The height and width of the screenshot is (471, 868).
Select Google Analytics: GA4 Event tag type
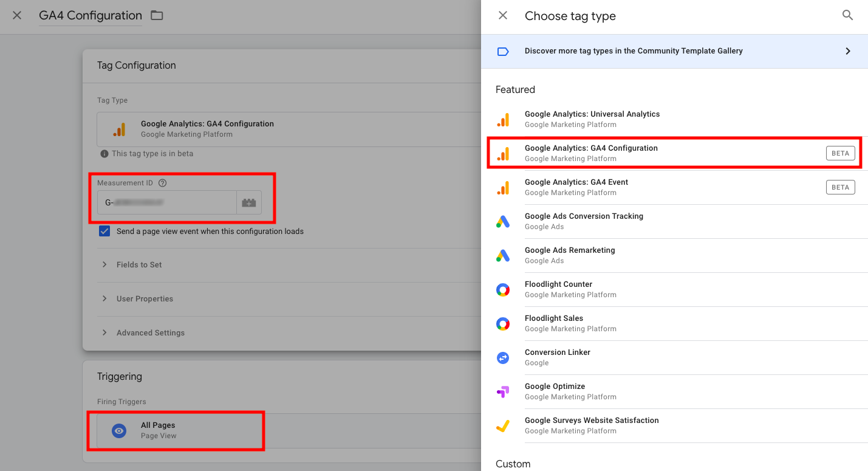coord(682,187)
